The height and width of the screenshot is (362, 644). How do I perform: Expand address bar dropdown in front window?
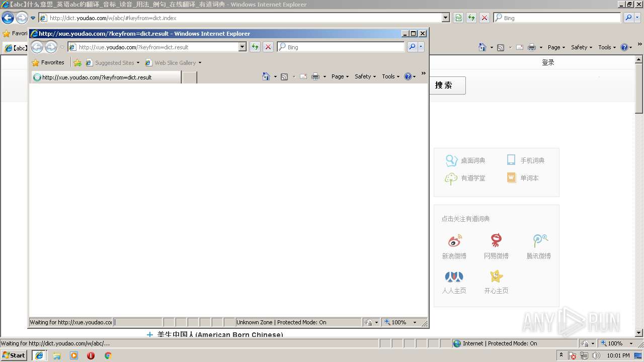[243, 47]
